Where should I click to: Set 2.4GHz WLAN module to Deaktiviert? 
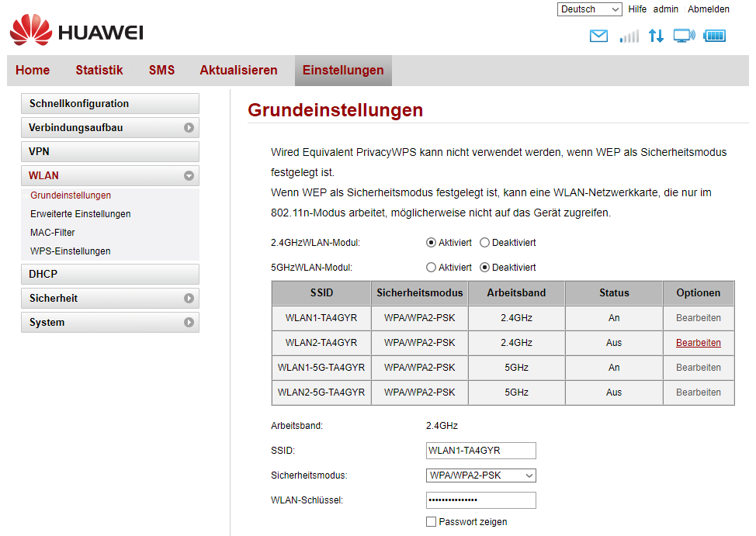[485, 243]
